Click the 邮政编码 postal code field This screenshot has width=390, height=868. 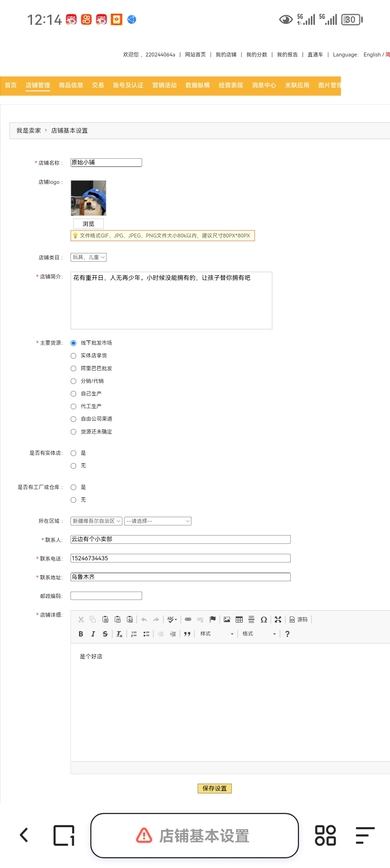point(106,596)
